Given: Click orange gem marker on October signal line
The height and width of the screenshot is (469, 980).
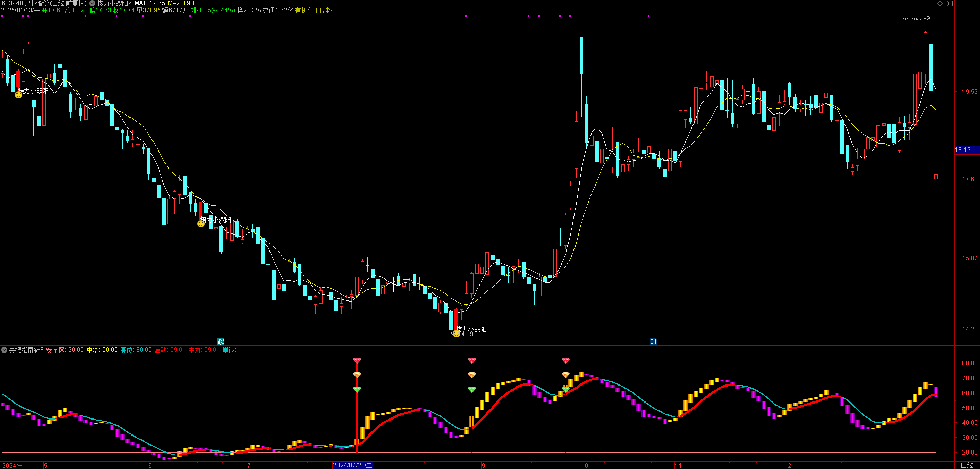Looking at the screenshot, I should click(565, 375).
